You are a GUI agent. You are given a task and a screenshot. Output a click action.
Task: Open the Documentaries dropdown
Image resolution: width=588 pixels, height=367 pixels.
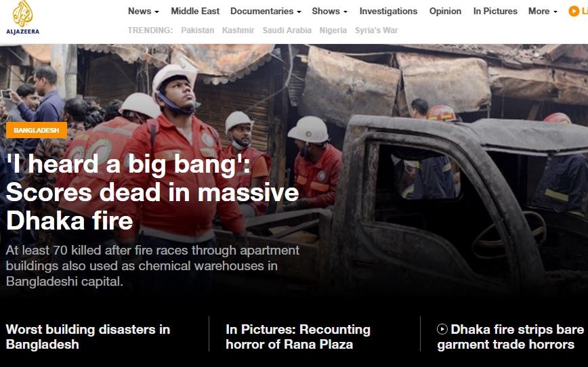pyautogui.click(x=266, y=12)
